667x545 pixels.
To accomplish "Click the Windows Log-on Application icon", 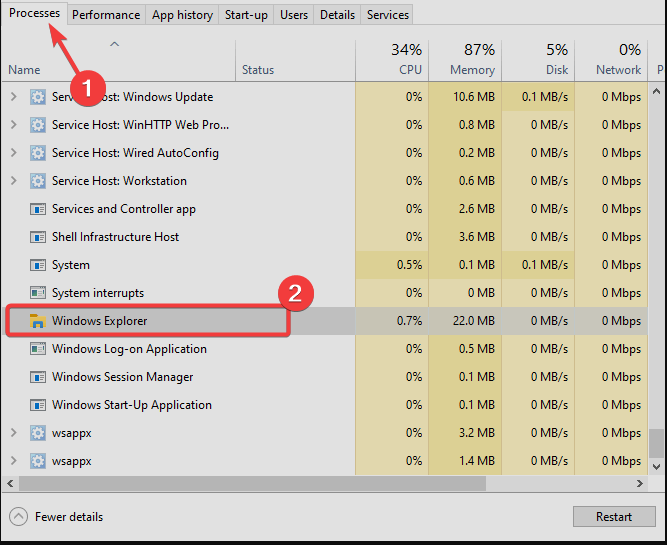I will (x=38, y=349).
